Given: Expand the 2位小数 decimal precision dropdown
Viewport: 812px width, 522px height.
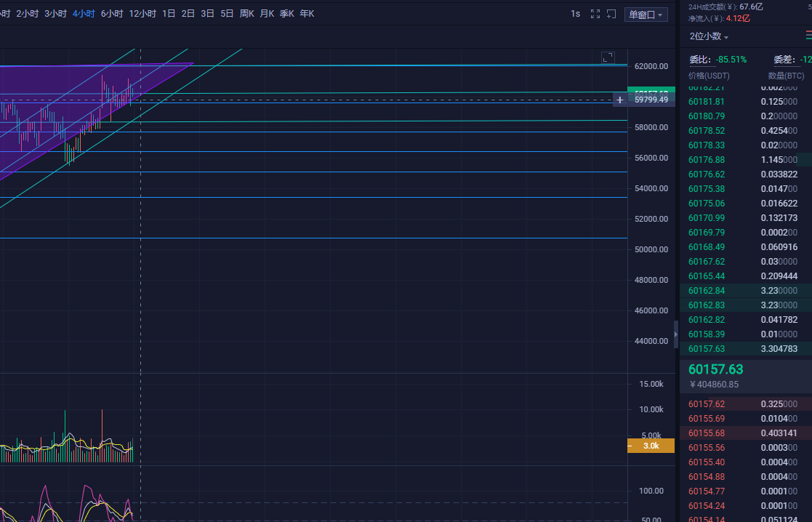Looking at the screenshot, I should click(x=709, y=36).
